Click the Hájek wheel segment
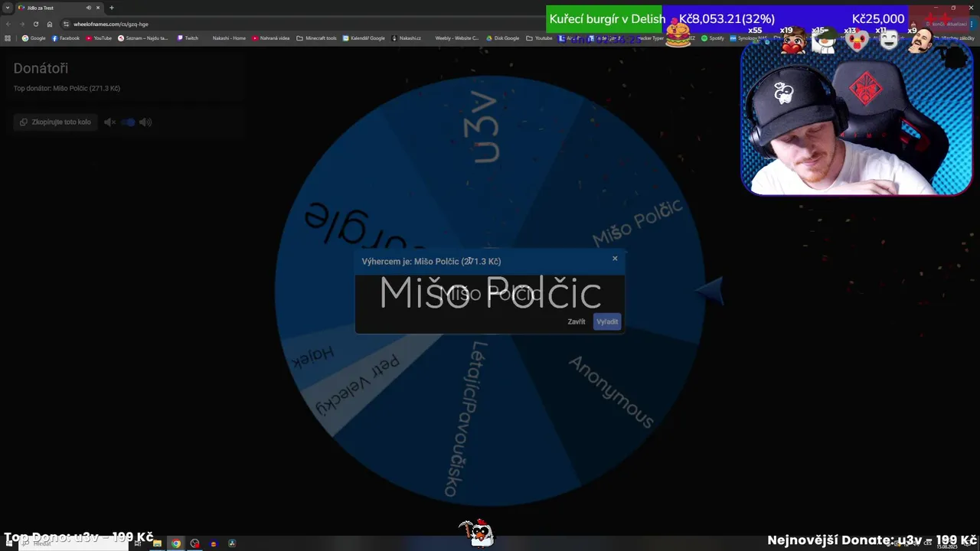This screenshot has width=980, height=551. tap(312, 357)
